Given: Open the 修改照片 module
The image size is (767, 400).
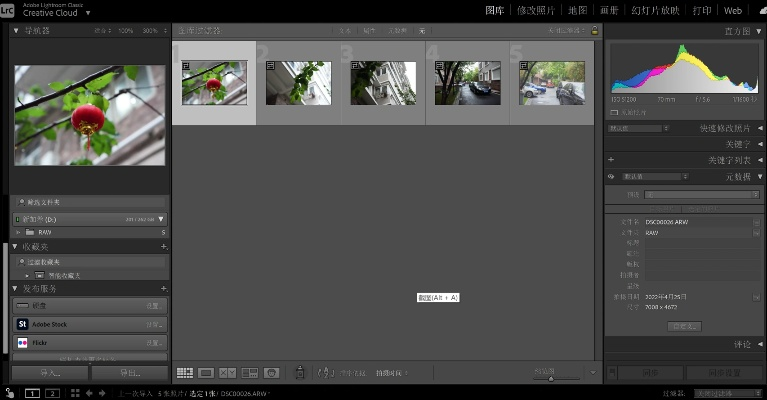Looking at the screenshot, I should click(538, 10).
